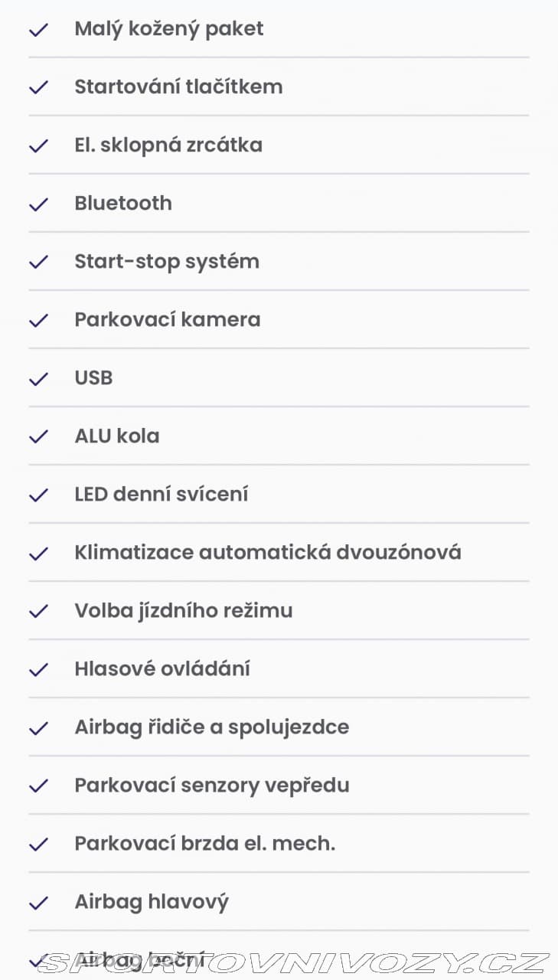Open the SPORTOVNIVOZY.CZ watermark link
The image size is (558, 980).
(x=294, y=962)
